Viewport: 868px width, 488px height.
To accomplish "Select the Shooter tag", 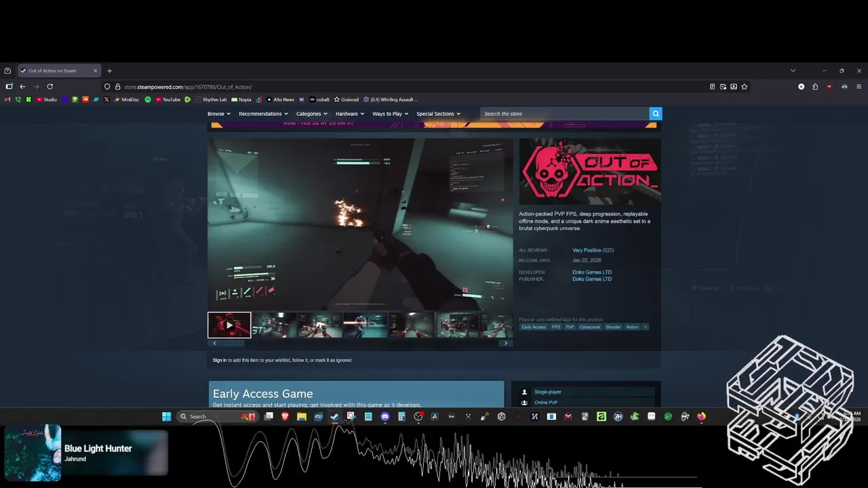I will tap(613, 327).
